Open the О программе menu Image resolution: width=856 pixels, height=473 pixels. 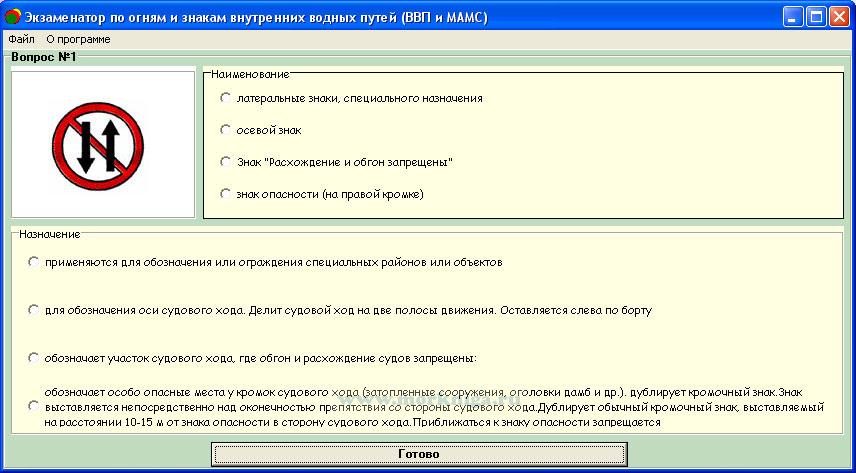click(x=78, y=39)
